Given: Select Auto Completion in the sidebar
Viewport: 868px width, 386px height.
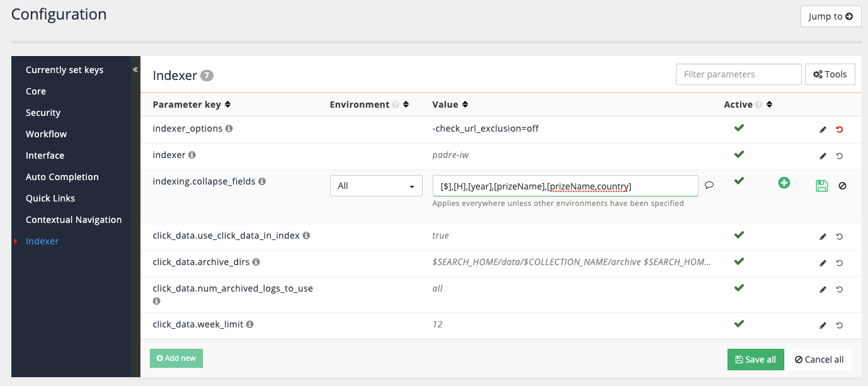Looking at the screenshot, I should (62, 177).
